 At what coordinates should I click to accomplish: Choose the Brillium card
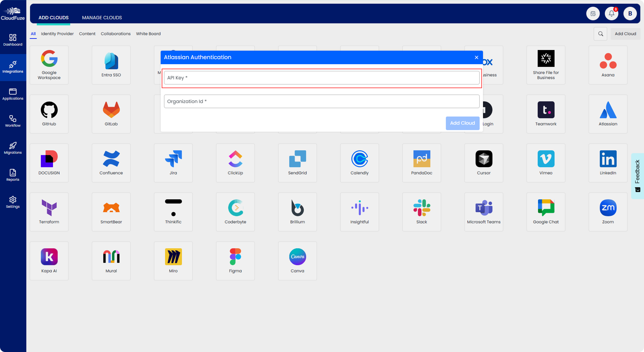(297, 212)
